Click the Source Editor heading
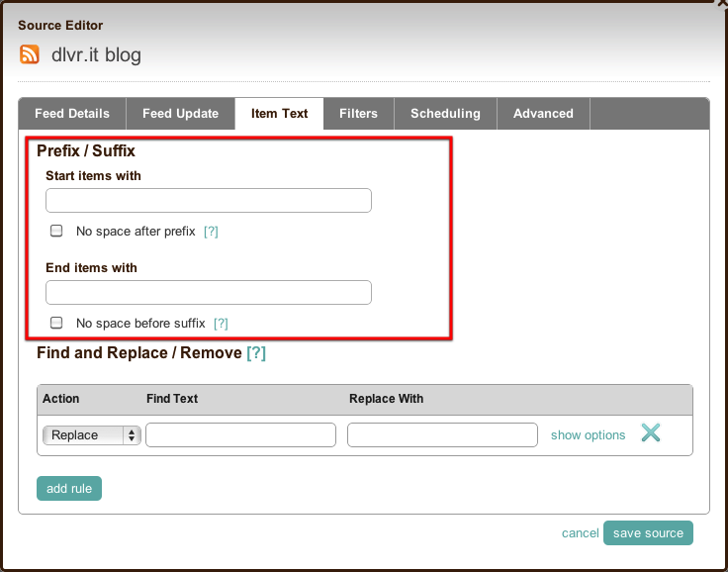This screenshot has width=728, height=572. point(60,25)
